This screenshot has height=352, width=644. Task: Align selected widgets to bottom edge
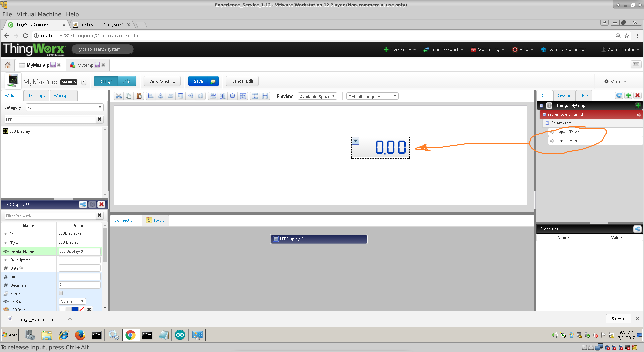(x=201, y=96)
